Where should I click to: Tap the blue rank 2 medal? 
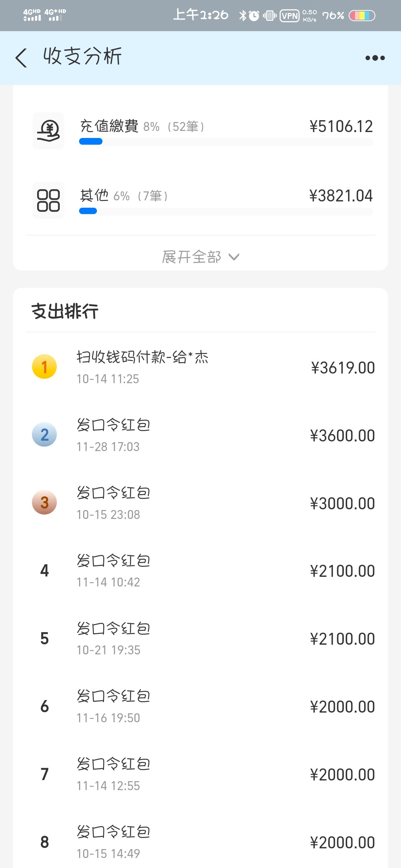pos(45,435)
